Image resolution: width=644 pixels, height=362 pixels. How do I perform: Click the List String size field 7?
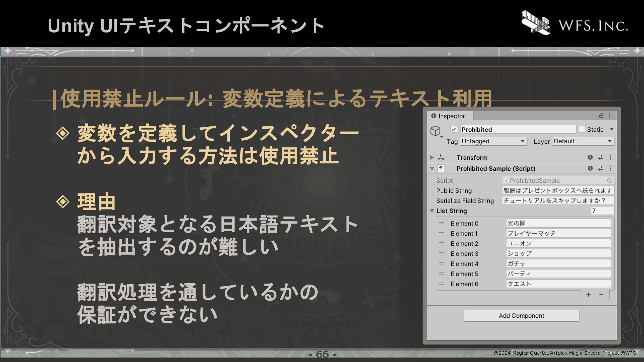pyautogui.click(x=602, y=211)
